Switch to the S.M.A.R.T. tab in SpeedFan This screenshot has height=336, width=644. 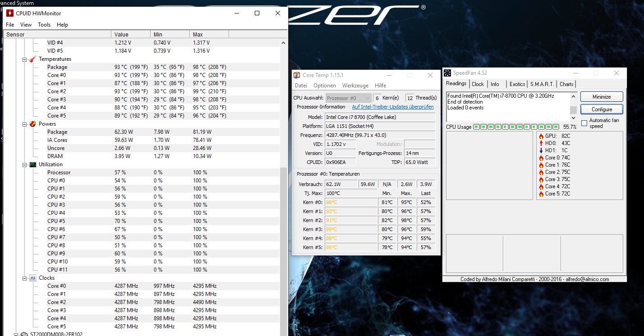pos(543,84)
